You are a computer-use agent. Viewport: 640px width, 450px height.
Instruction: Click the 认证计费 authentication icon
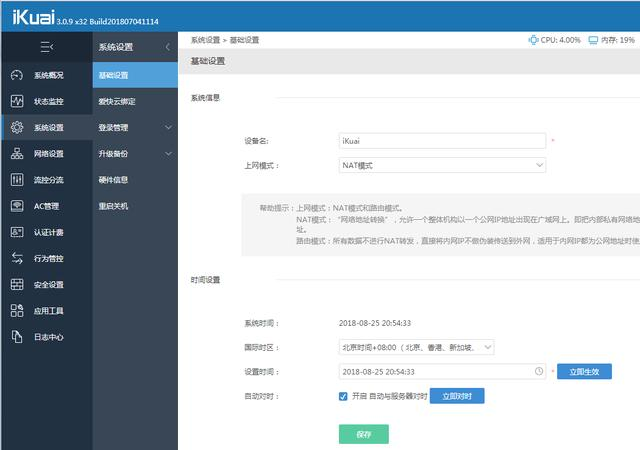coord(16,232)
